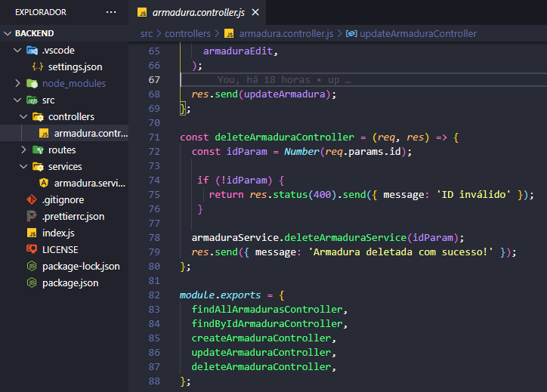Click deleteArmaduraController on line 71

[x=284, y=137]
